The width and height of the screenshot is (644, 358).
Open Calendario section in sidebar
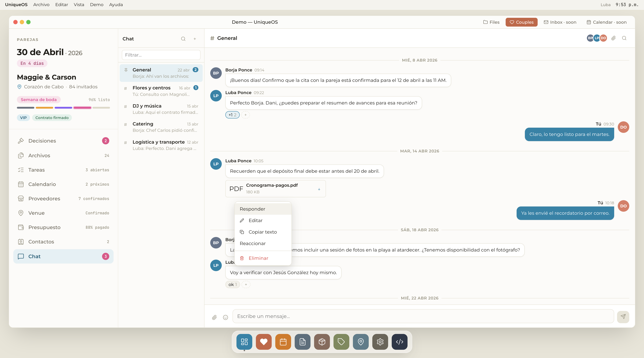tap(63, 184)
